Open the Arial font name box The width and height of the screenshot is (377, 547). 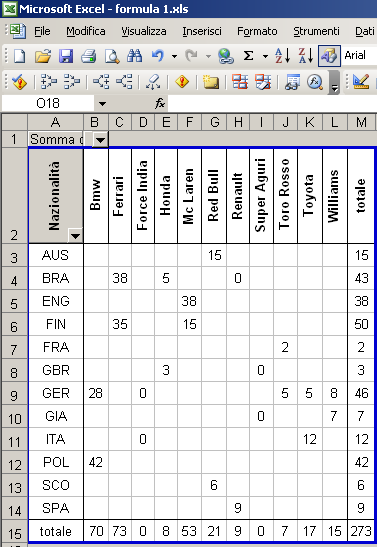coord(360,55)
